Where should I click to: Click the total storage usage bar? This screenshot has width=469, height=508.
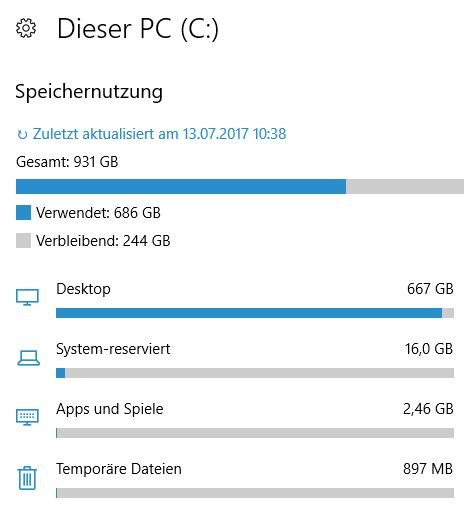pos(240,186)
